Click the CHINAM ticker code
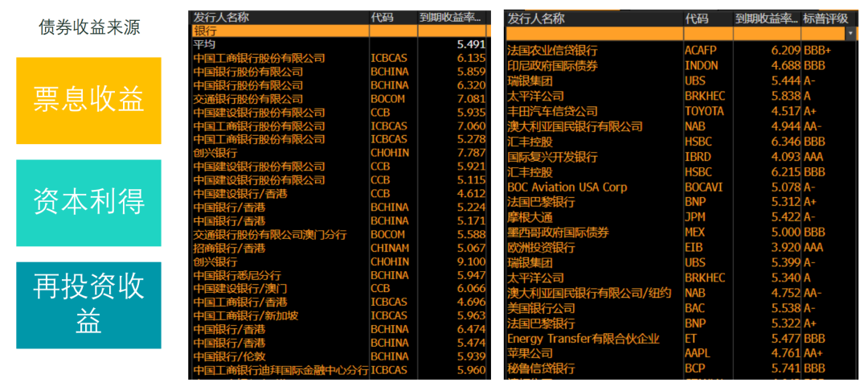The image size is (868, 391). point(390,248)
